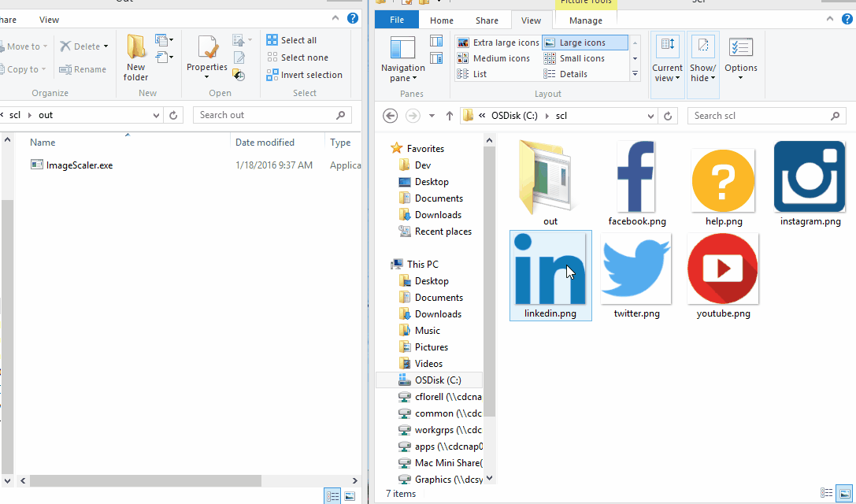Image resolution: width=856 pixels, height=504 pixels.
Task: Click the Edit icon in Open group
Action: pos(239,57)
